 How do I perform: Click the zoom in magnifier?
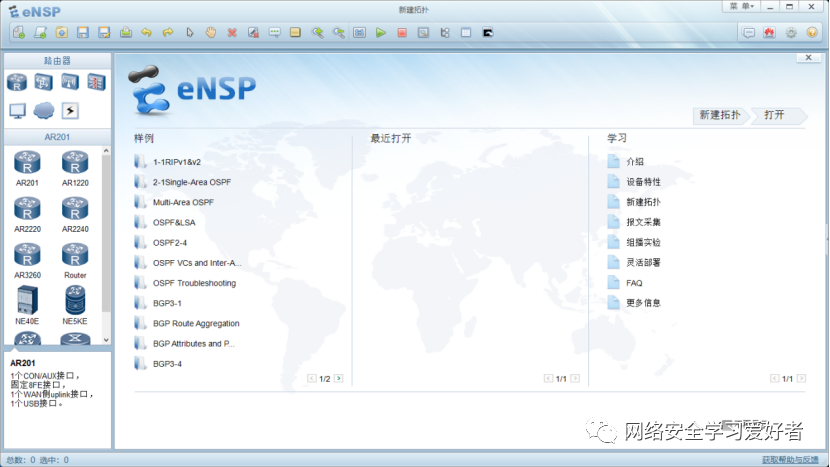(317, 33)
